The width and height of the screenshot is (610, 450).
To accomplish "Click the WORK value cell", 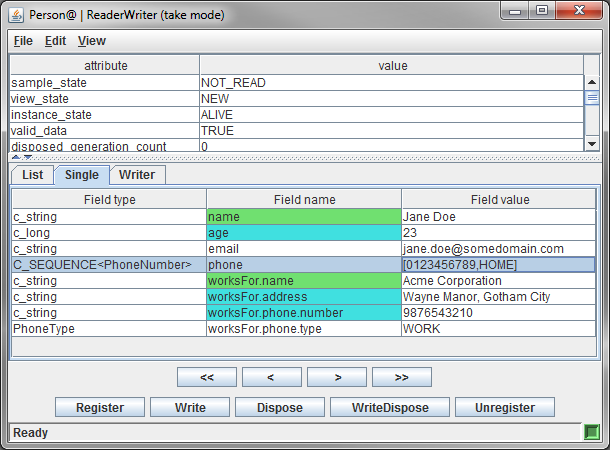I will pos(499,328).
